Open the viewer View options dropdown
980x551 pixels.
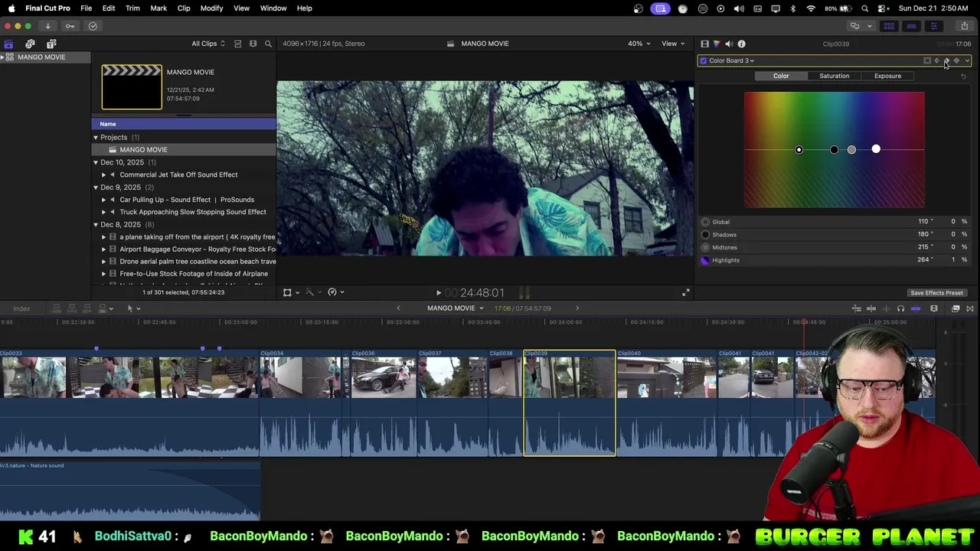(x=673, y=44)
